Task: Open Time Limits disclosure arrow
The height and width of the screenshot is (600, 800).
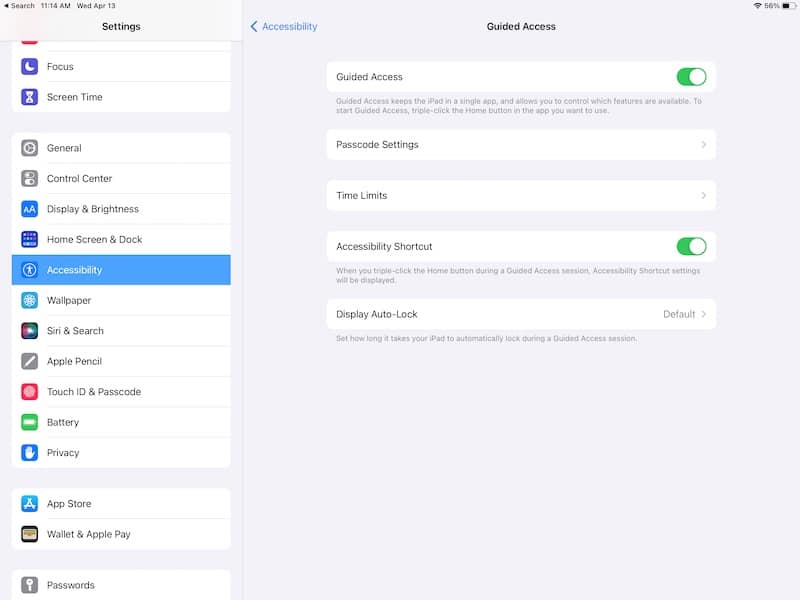Action: (704, 195)
